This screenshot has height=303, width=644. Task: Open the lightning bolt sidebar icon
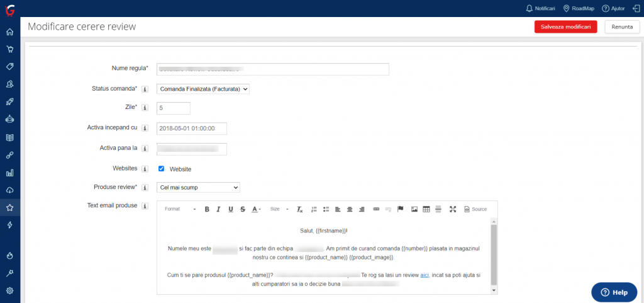point(10,225)
